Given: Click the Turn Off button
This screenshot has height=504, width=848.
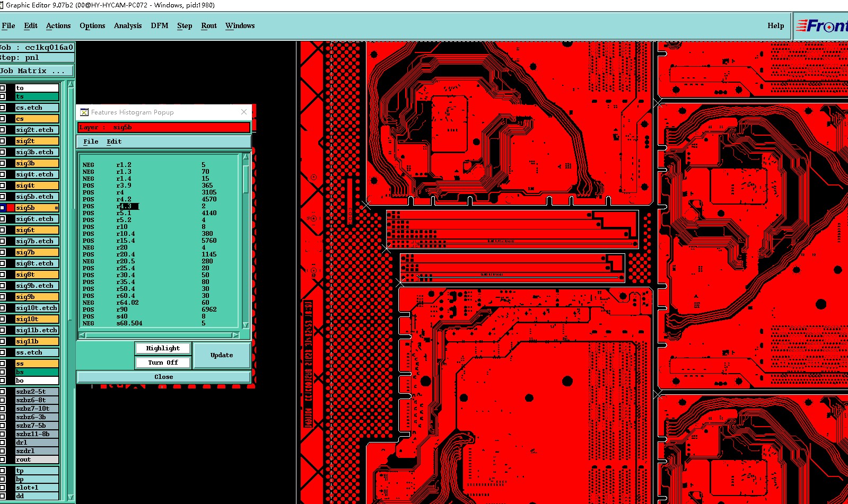Looking at the screenshot, I should point(163,362).
